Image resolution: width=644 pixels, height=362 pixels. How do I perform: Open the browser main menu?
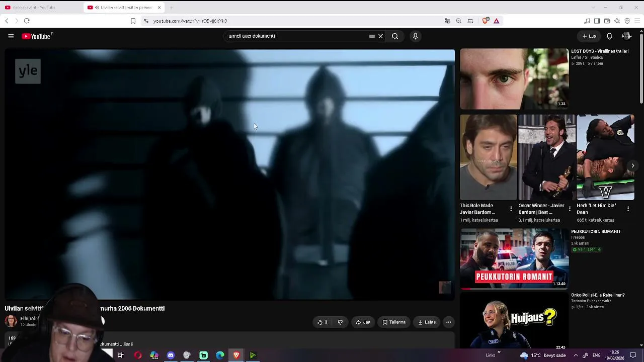(637, 21)
